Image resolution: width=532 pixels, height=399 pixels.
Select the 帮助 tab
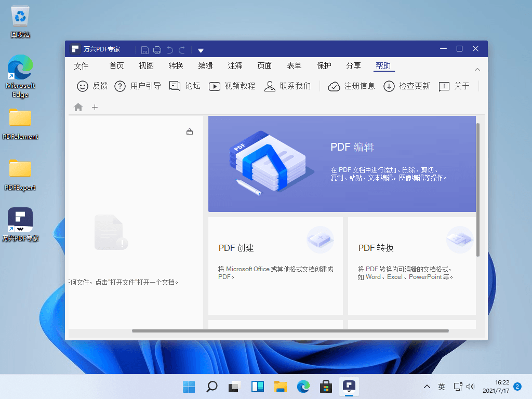click(x=383, y=66)
